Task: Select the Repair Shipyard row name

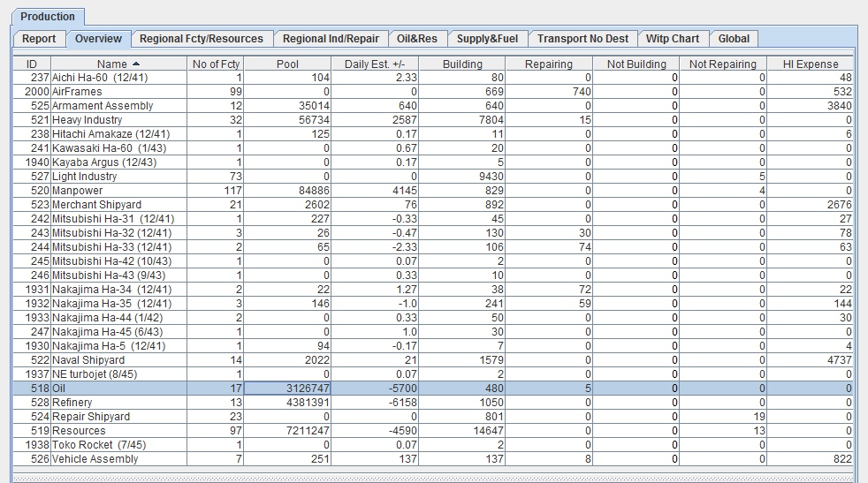Action: [91, 417]
